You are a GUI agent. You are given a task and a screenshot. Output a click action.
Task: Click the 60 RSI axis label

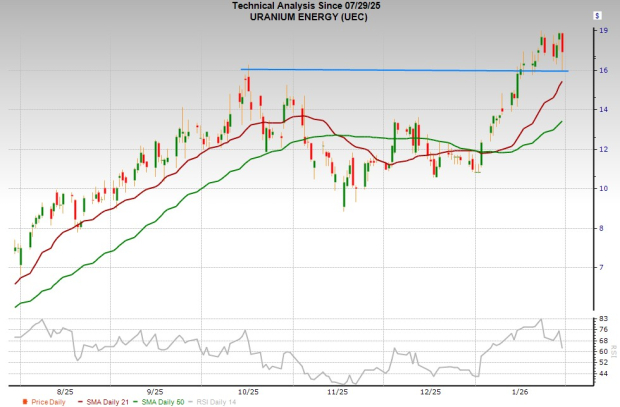pos(604,352)
